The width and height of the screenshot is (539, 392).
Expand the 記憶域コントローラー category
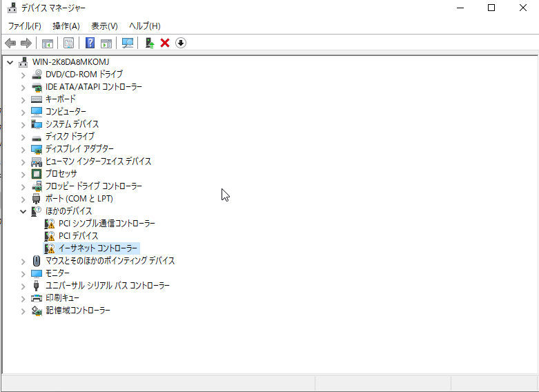point(23,311)
